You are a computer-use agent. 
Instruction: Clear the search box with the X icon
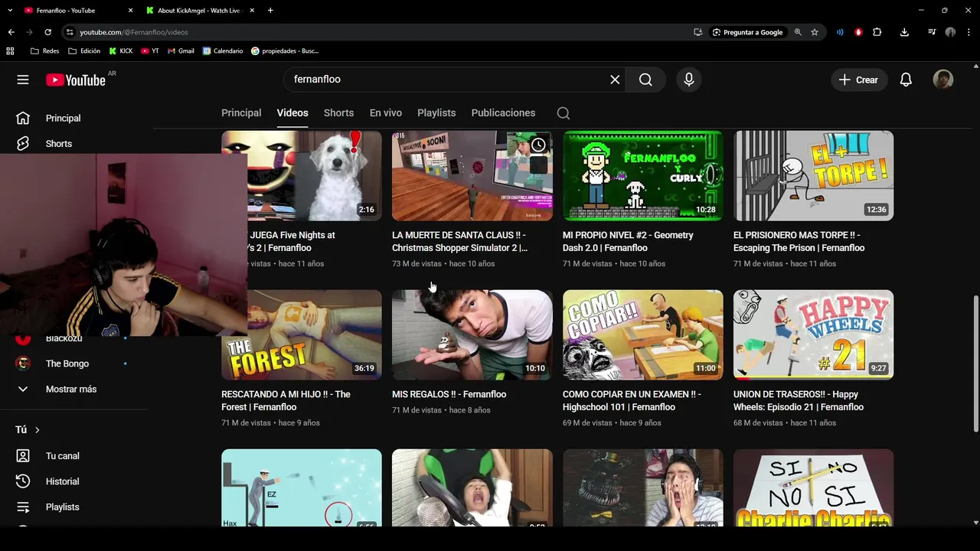tap(615, 80)
